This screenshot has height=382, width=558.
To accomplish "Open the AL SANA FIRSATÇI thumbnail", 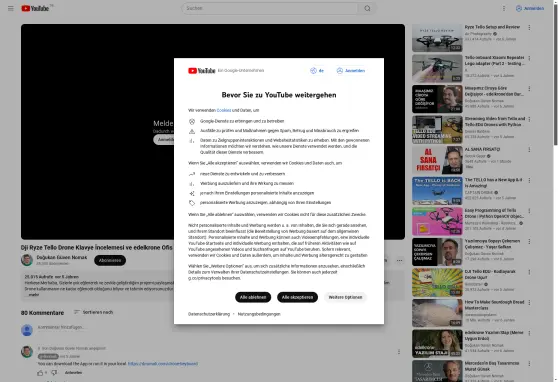I will tap(437, 161).
